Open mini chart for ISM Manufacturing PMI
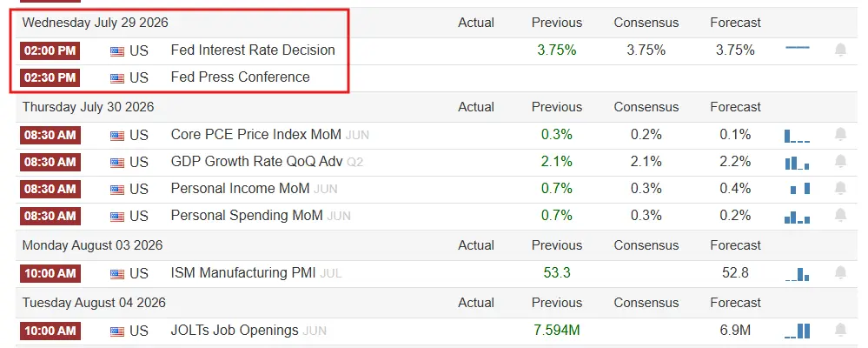This screenshot has height=348, width=868. (797, 274)
